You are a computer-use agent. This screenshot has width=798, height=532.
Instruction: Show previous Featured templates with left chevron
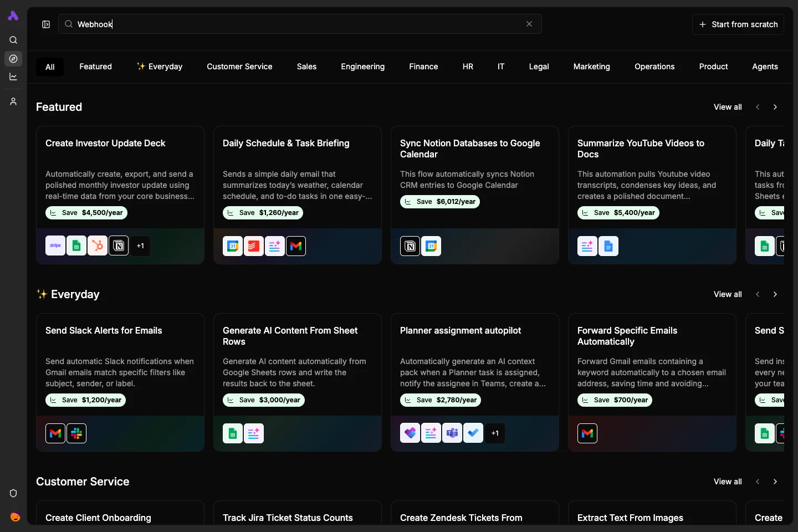[x=758, y=107]
